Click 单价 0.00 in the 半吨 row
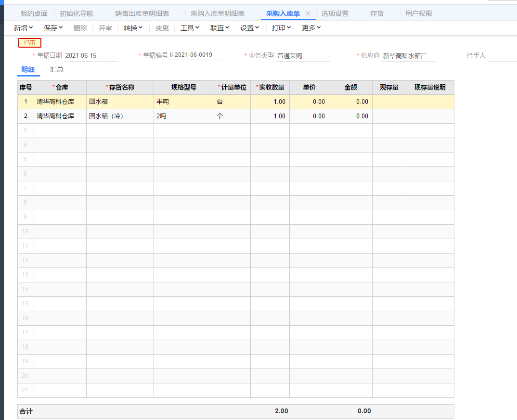The width and height of the screenshot is (517, 420). pos(309,102)
